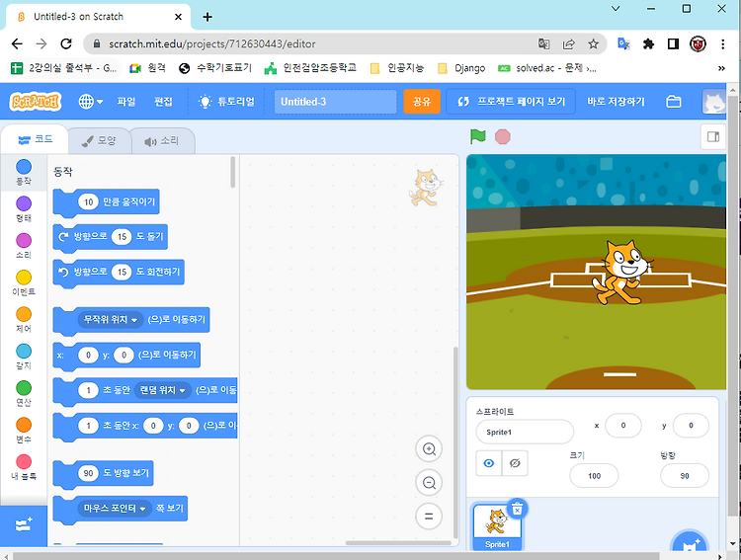Open 튜토리얼 with the lightbulb icon
Viewport: 741px width, 560px height.
point(226,102)
